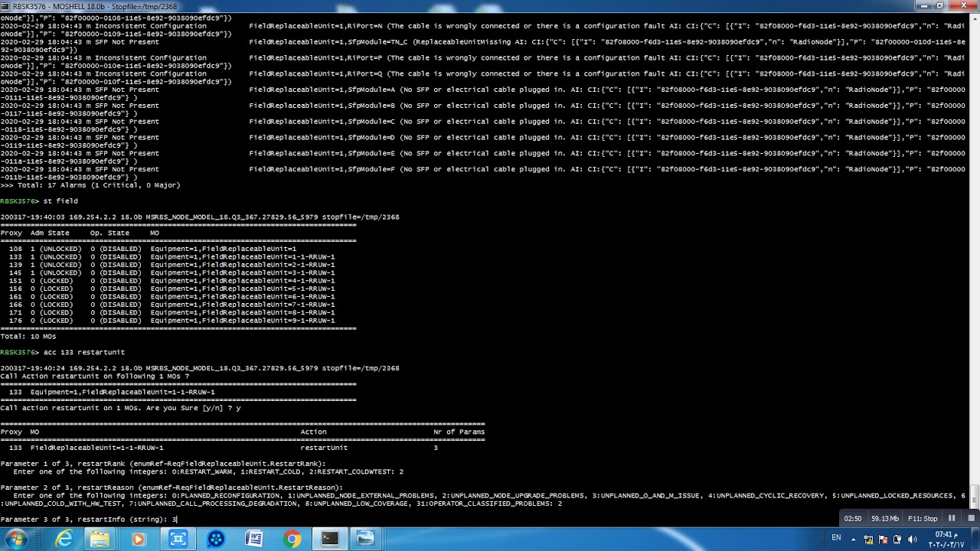Click 'Parameter 2 of 3, restartReason' line
This screenshot has width=980, height=551.
click(x=171, y=487)
